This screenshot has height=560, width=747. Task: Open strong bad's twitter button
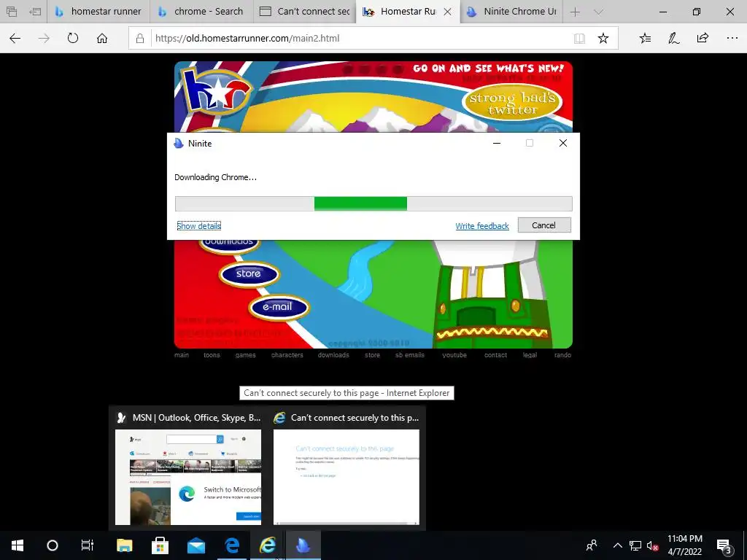coord(512,104)
